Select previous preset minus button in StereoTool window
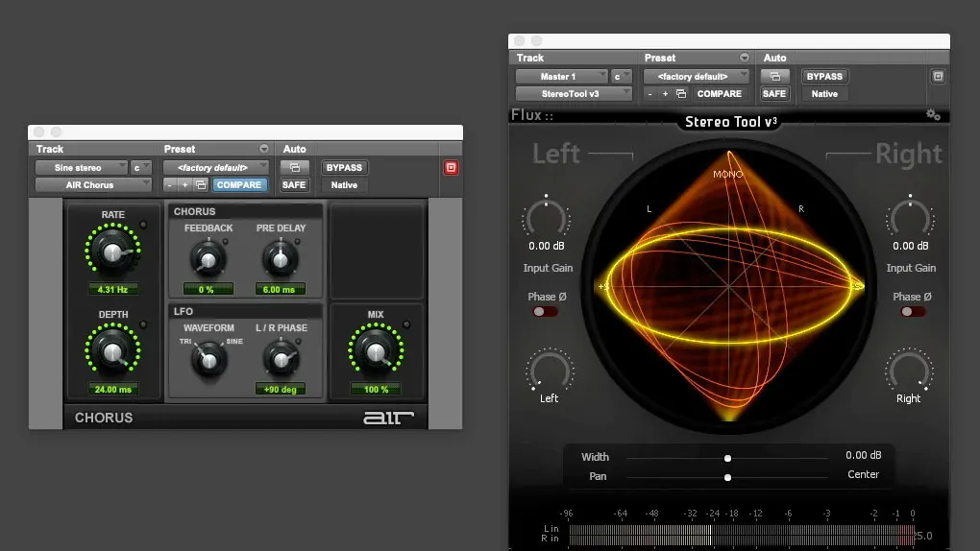 pyautogui.click(x=650, y=94)
